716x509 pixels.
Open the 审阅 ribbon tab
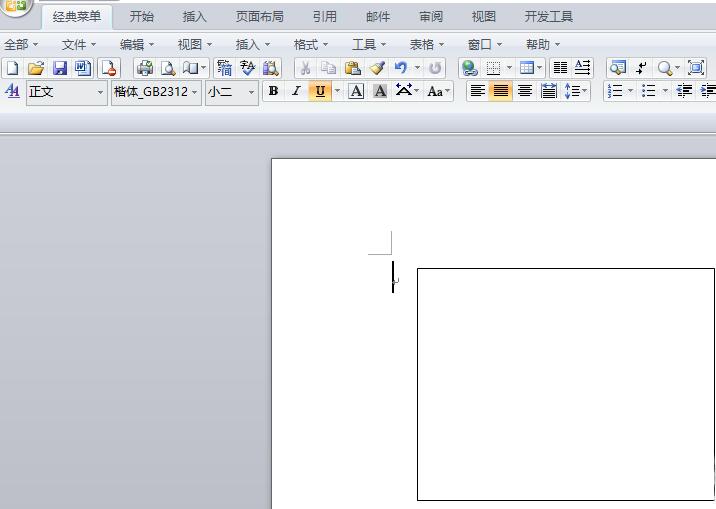(x=431, y=17)
